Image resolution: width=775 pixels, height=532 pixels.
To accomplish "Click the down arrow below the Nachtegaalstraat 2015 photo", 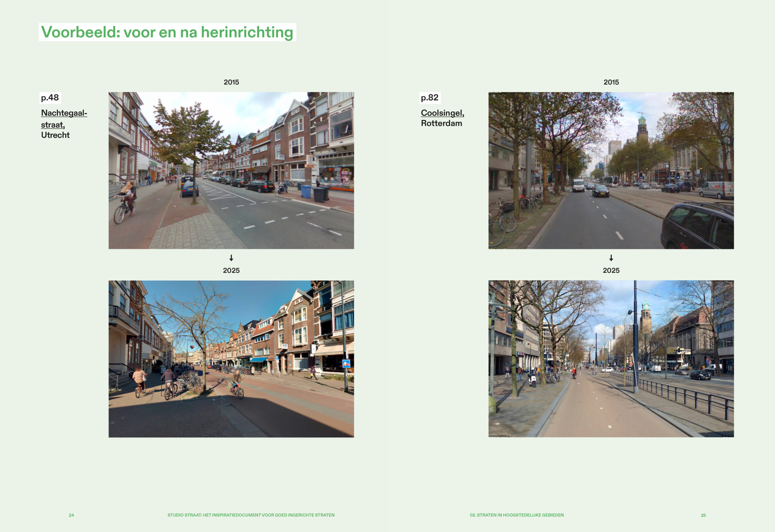I will (231, 258).
